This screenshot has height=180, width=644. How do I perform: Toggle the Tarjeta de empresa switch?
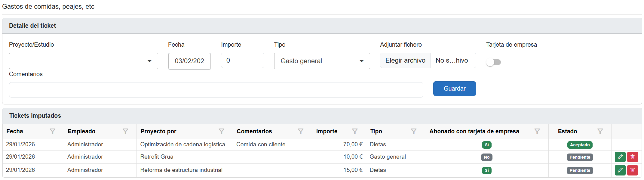493,62
